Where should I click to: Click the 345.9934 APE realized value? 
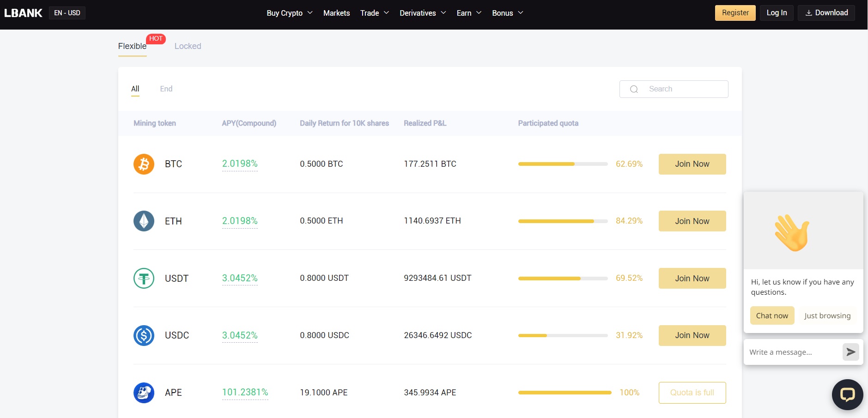pos(430,393)
